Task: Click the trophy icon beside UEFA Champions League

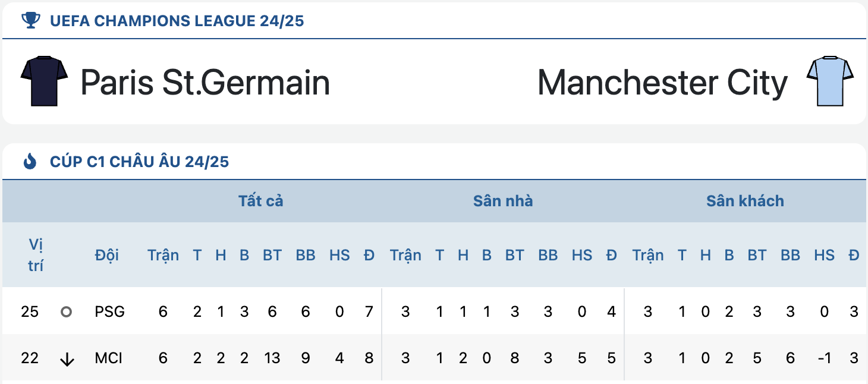Action: pyautogui.click(x=30, y=21)
